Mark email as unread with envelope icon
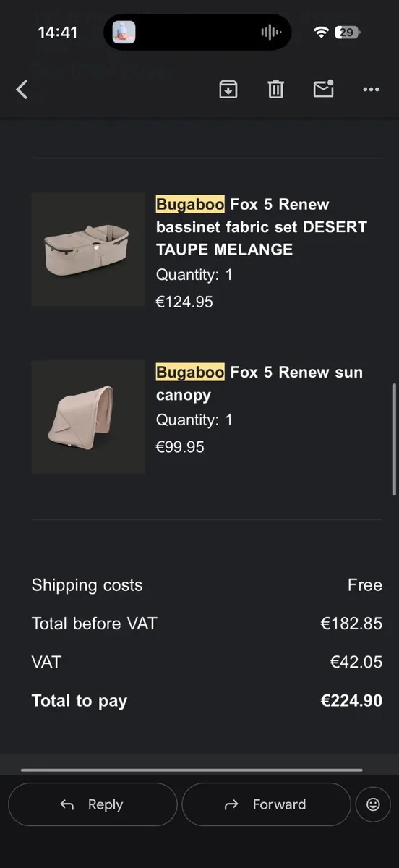399x868 pixels. pos(323,88)
